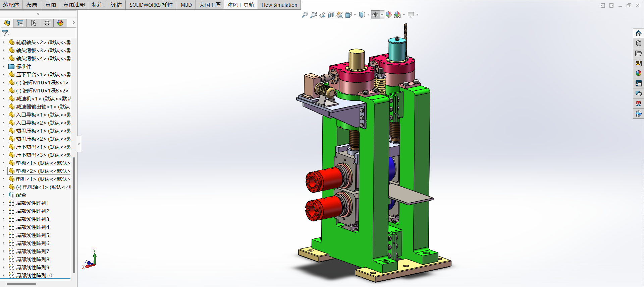Select 入口导板<2> component
Viewport: 644px width, 287px height.
click(x=40, y=123)
